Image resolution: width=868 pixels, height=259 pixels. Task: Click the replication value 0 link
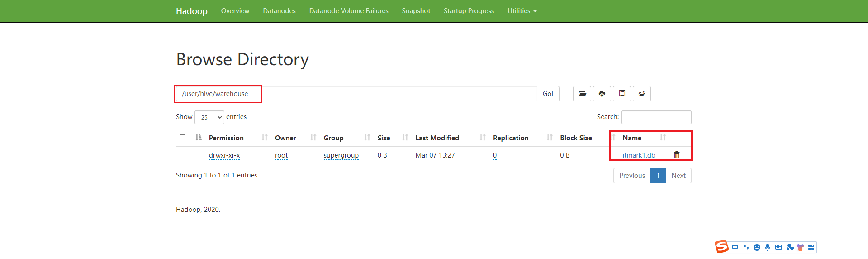pyautogui.click(x=495, y=155)
